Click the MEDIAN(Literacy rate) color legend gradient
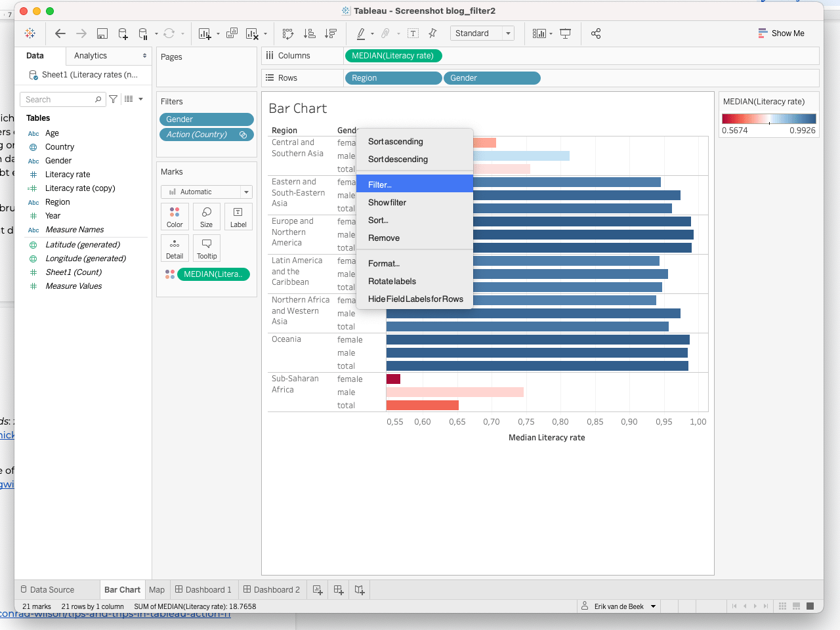Image resolution: width=840 pixels, height=630 pixels. tap(768, 119)
